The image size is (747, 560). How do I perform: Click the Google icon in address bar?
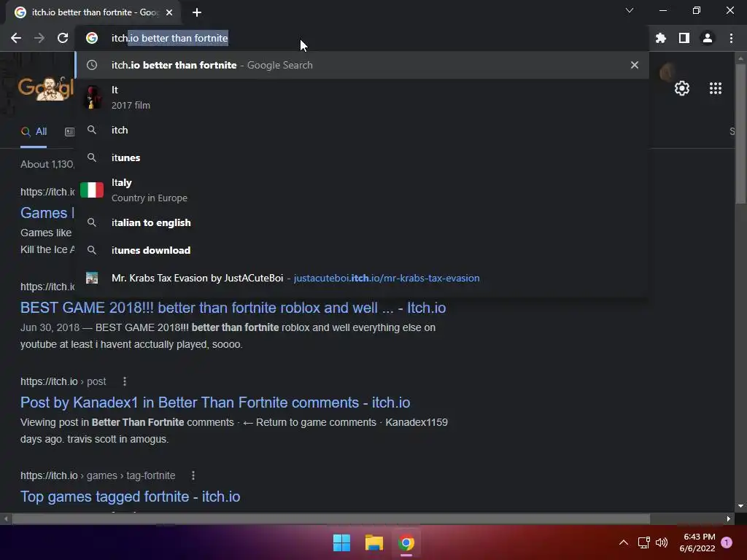click(x=92, y=38)
